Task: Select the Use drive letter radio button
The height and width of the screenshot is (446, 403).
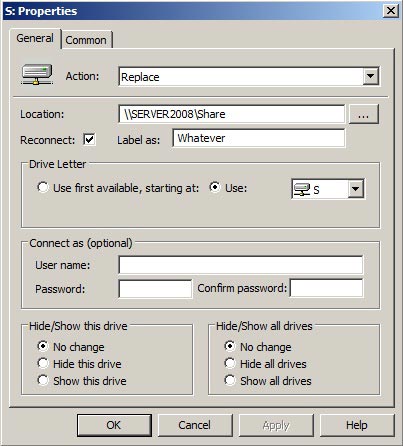Action: 215,187
